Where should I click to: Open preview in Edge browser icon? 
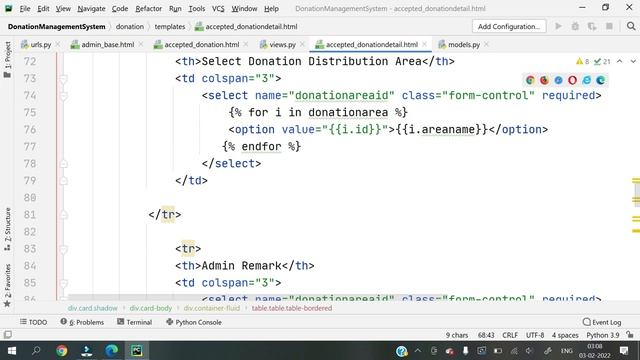[600, 80]
